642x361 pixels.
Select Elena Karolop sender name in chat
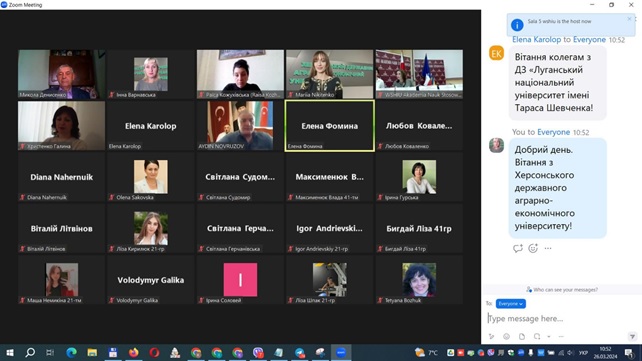pos(536,40)
